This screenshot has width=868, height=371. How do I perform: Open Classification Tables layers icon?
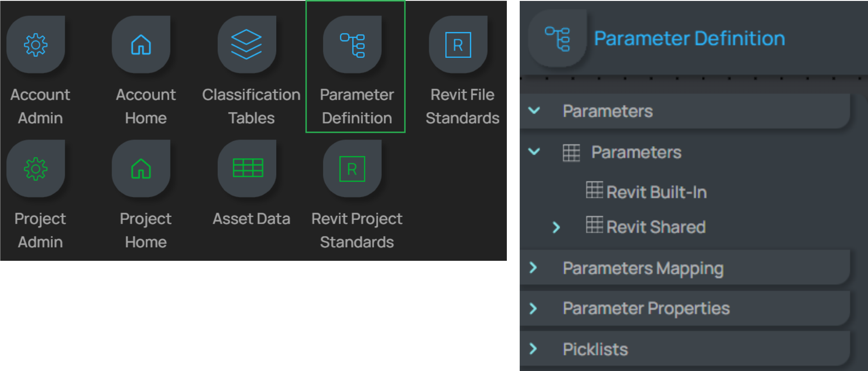coord(247,45)
